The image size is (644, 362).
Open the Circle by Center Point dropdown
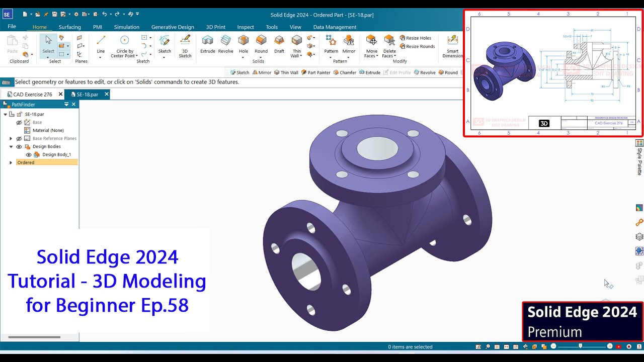coord(137,56)
